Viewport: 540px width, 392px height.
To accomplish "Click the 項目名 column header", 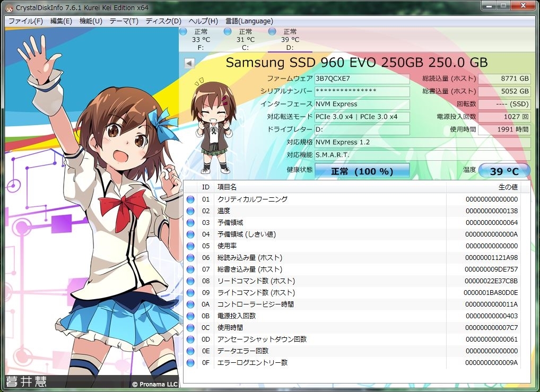I will (330, 187).
